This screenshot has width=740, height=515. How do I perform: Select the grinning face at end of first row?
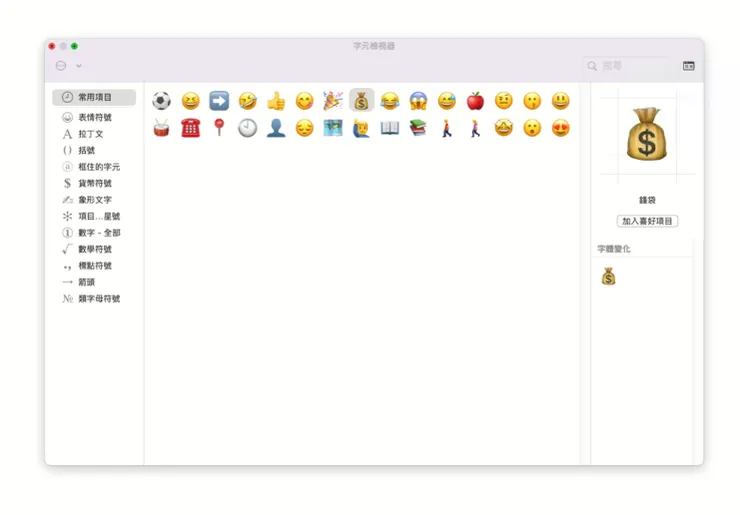pyautogui.click(x=561, y=101)
